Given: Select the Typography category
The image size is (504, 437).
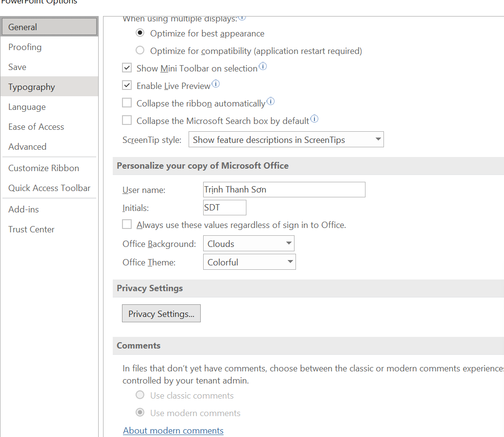Looking at the screenshot, I should coord(50,87).
